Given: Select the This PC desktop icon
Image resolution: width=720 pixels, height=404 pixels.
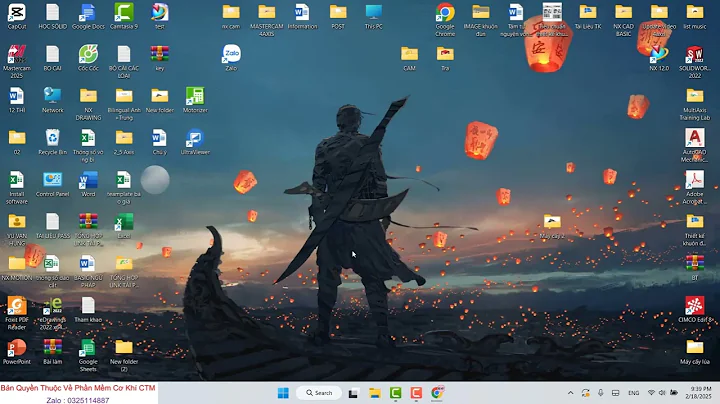Looking at the screenshot, I should click(374, 17).
